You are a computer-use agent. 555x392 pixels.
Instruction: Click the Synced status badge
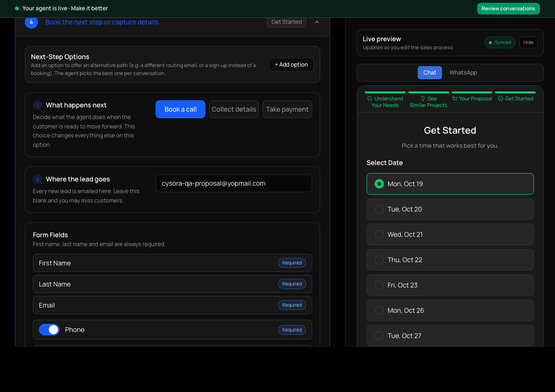click(500, 43)
